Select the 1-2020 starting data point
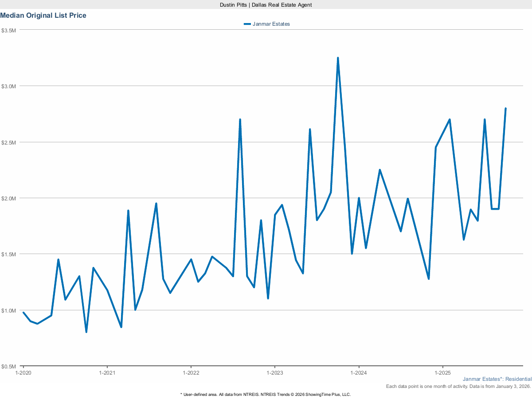The image size is (532, 399). [23, 313]
